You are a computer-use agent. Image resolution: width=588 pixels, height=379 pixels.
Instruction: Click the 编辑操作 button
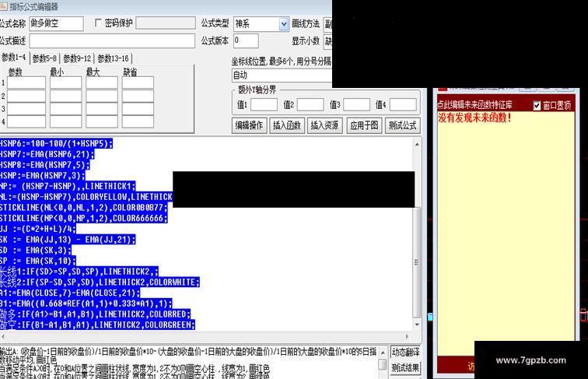point(249,125)
